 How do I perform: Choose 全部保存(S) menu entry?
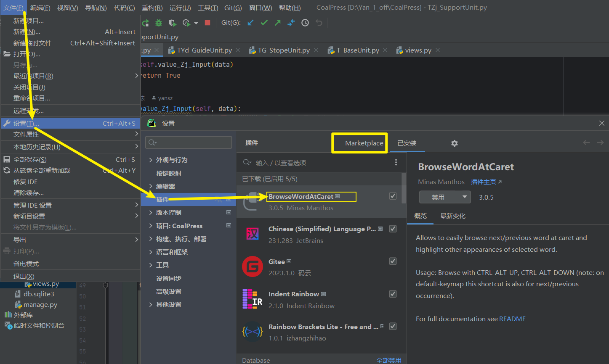tap(70, 160)
